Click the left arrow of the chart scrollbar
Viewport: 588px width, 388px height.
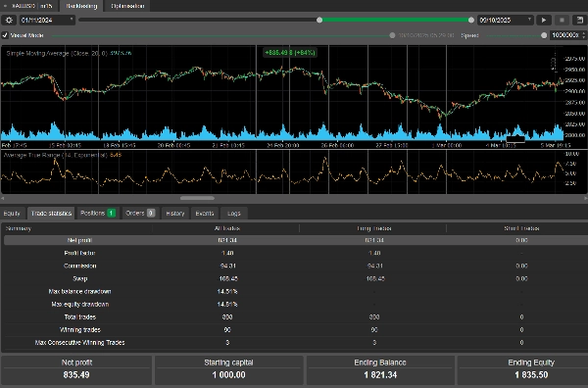(3, 198)
